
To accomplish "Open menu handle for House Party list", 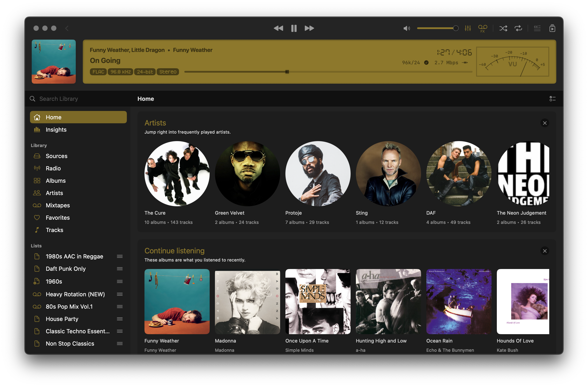I will point(120,319).
